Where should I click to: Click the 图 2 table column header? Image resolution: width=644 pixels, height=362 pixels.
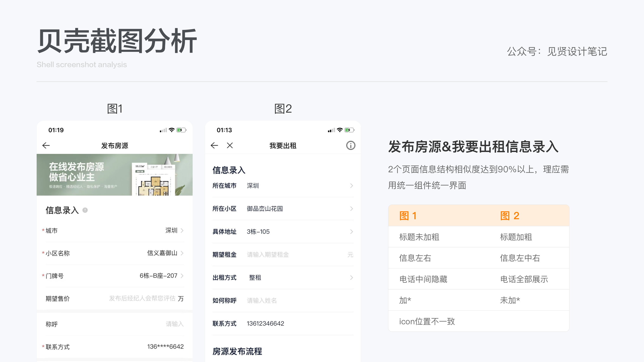pos(510,216)
